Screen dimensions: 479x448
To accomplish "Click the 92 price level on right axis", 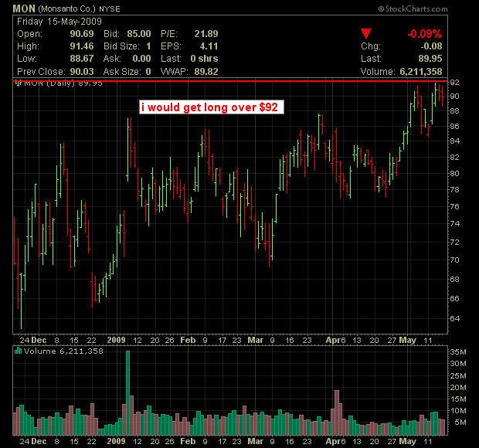I will point(456,82).
